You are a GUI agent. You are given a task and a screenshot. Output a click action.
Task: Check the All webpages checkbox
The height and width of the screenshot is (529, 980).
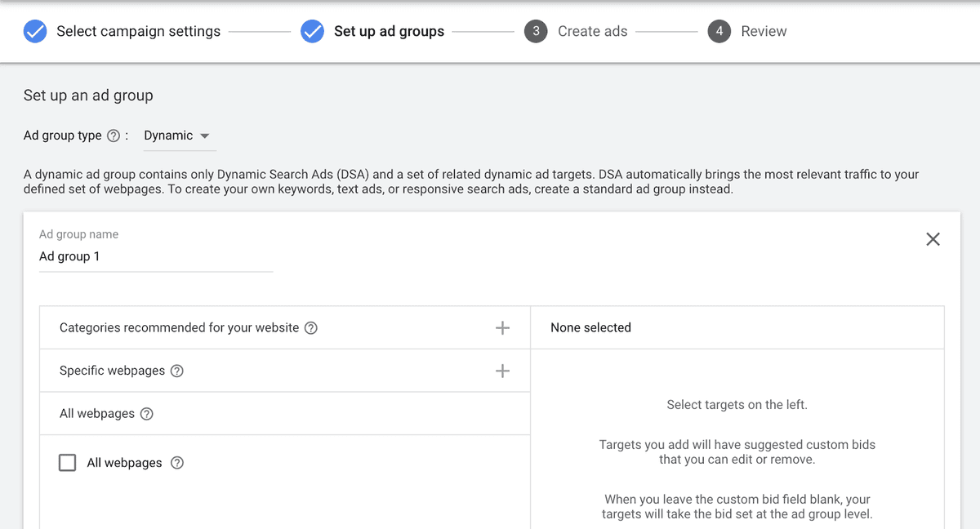coord(68,463)
